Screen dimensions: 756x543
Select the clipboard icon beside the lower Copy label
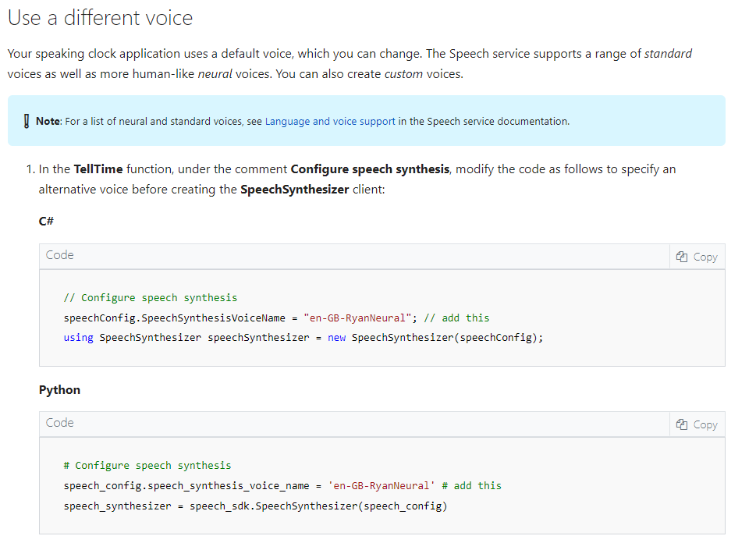click(x=683, y=424)
